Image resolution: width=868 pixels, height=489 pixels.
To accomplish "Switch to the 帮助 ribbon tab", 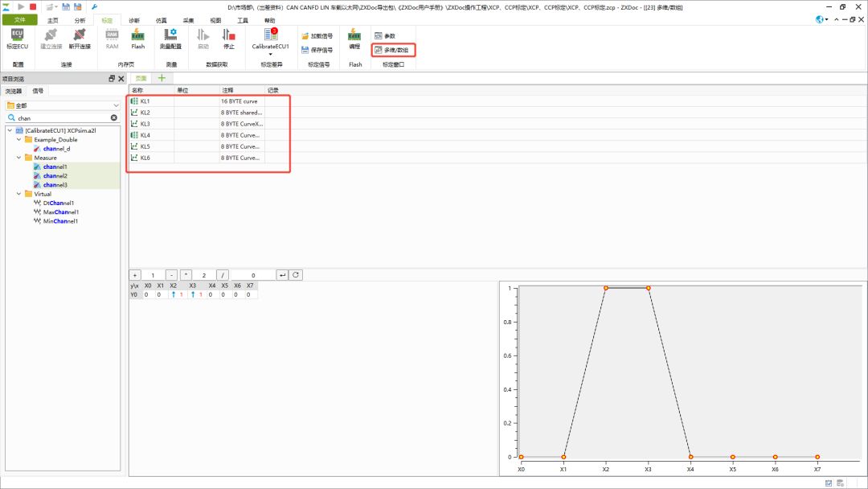I will coord(269,20).
